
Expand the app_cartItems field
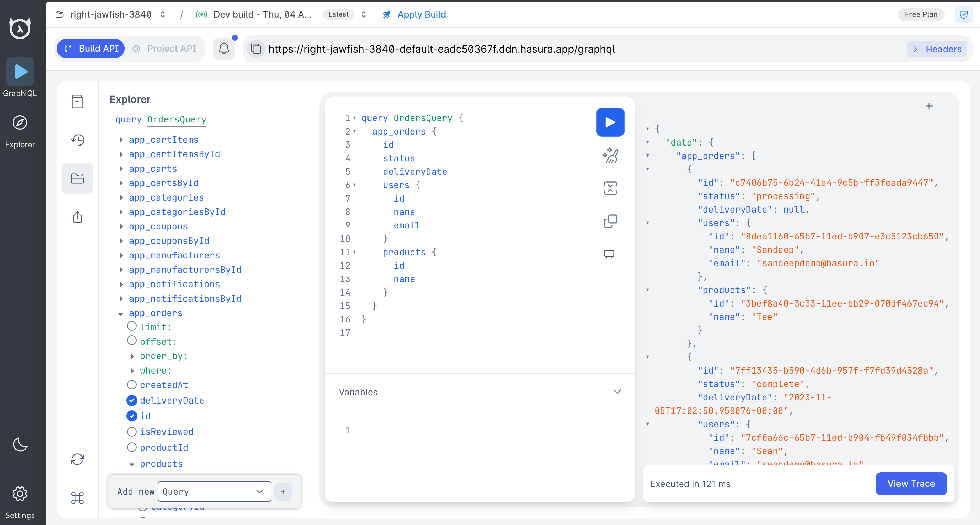point(122,140)
